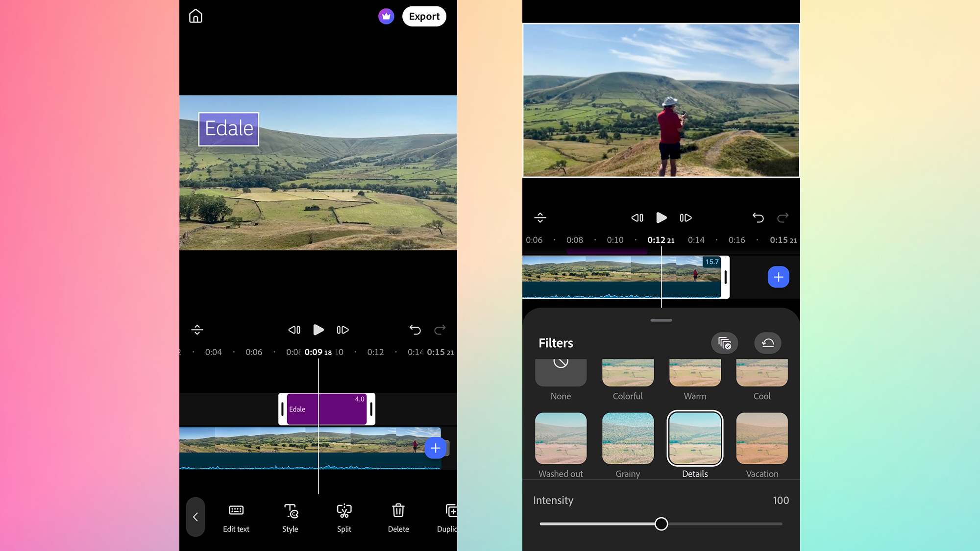Step forward one frame in right editor
Viewport: 980px width, 551px height.
click(x=686, y=217)
